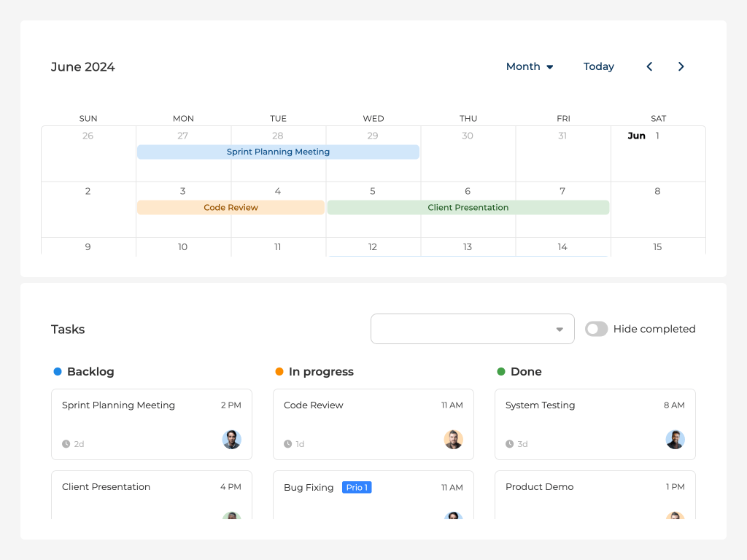Toggle the Hide completed switch
The height and width of the screenshot is (560, 747).
click(x=596, y=329)
